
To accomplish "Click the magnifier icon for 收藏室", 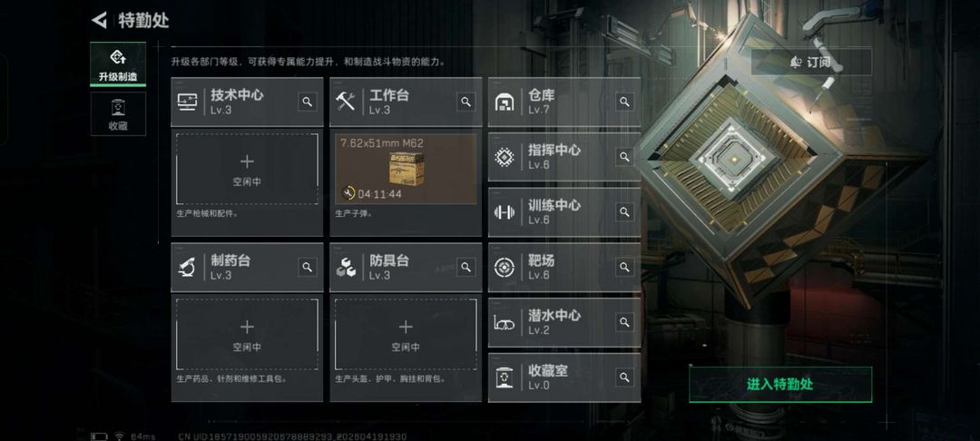I will coord(624,377).
